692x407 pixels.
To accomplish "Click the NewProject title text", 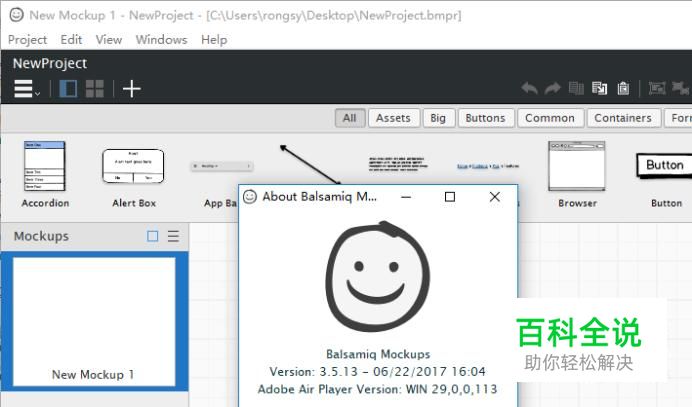I will pyautogui.click(x=50, y=64).
